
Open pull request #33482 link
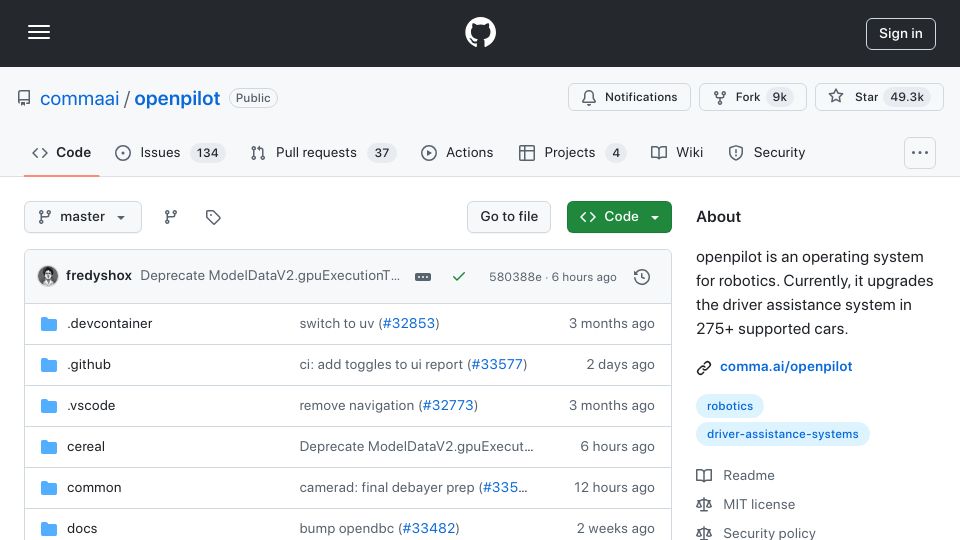click(x=429, y=528)
